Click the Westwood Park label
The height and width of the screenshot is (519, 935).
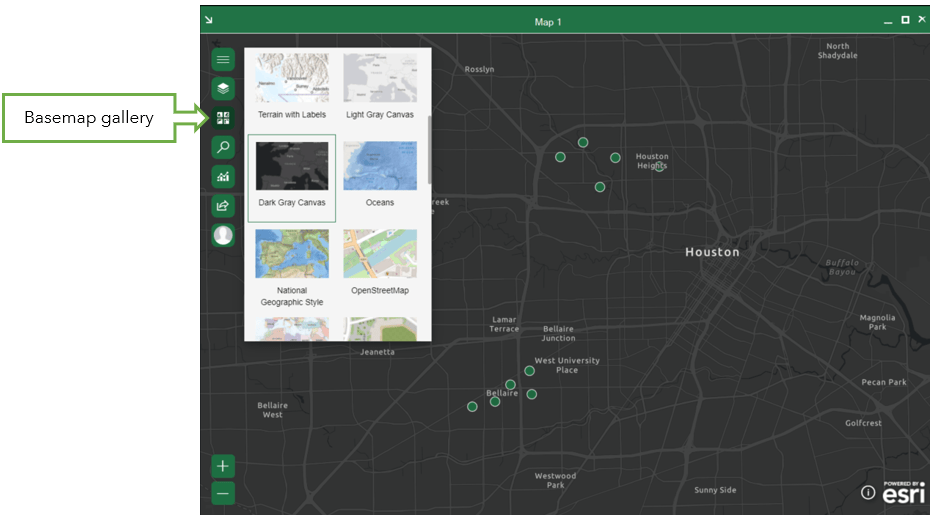pyautogui.click(x=556, y=481)
